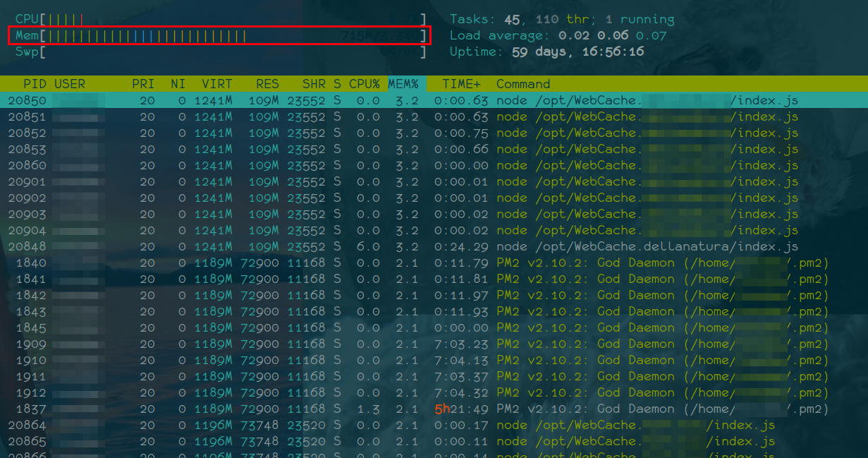Select the highlighted process 20850 row

point(282,100)
